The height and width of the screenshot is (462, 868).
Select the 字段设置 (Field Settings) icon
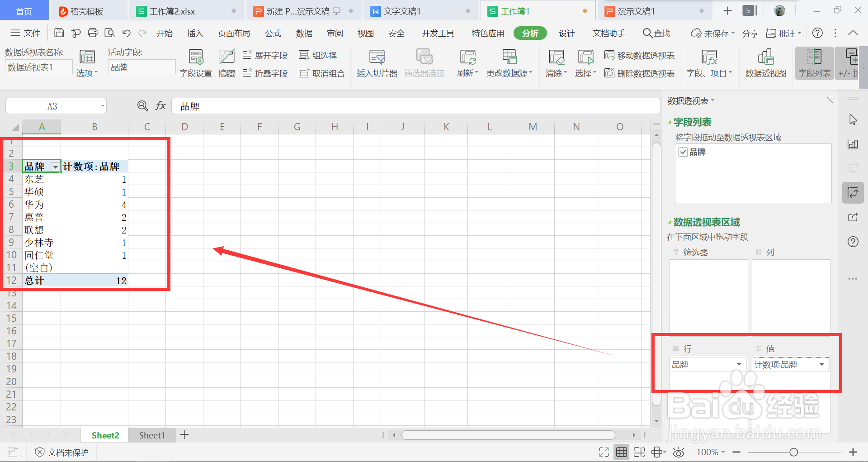coord(195,63)
